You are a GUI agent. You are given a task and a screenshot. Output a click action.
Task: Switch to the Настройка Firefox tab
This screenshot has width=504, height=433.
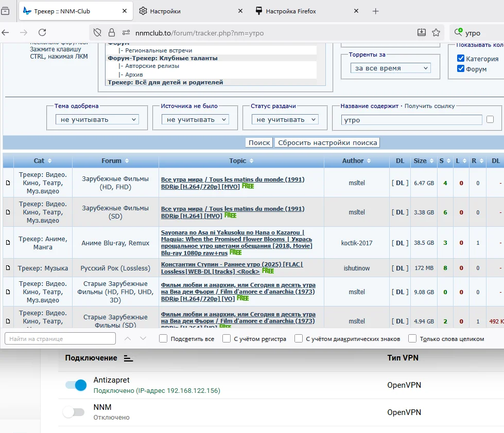291,11
